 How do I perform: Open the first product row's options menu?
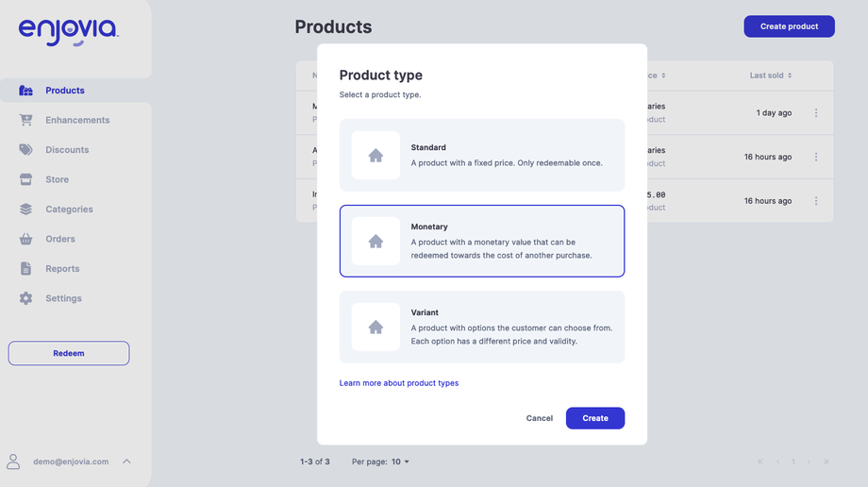(816, 113)
